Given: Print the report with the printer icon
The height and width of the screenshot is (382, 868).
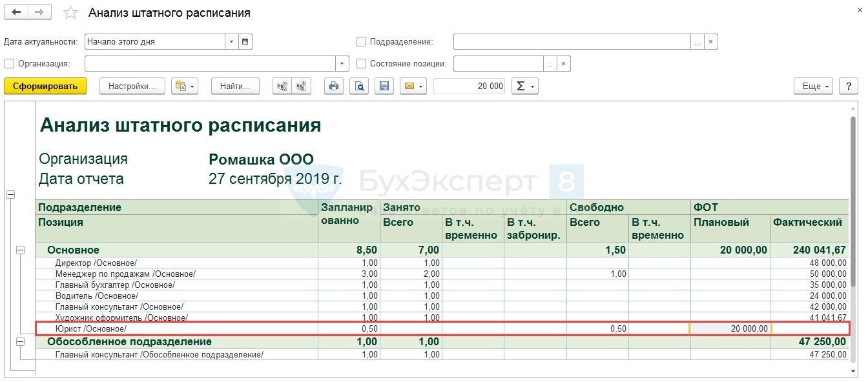Looking at the screenshot, I should (334, 86).
